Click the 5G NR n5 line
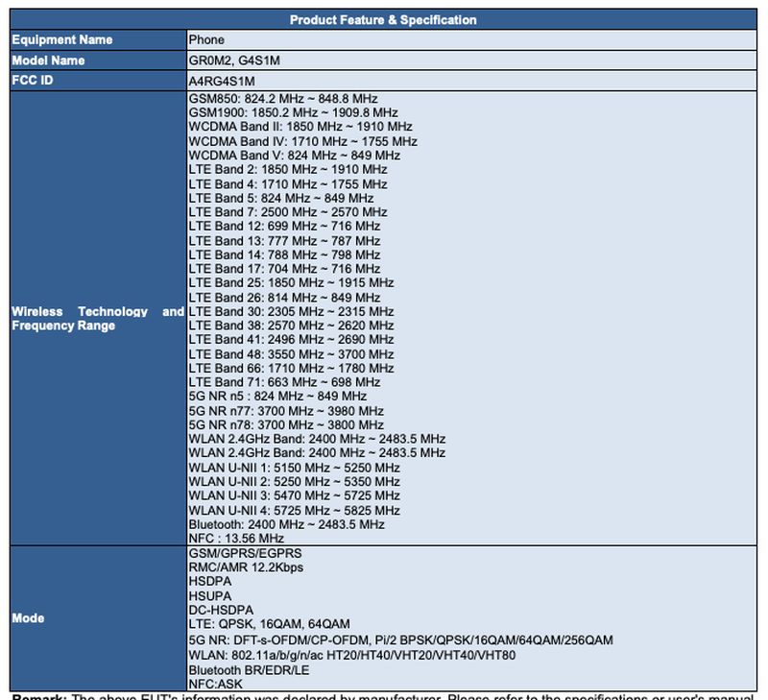This screenshot has width=768, height=700. point(277,396)
